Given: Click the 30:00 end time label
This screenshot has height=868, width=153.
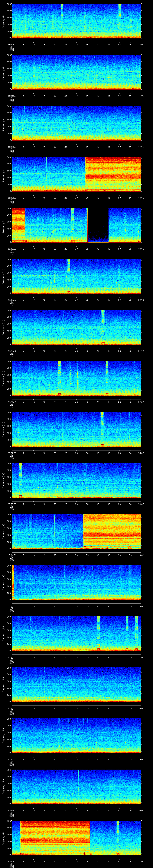Looking at the screenshot, I should 141,810.
